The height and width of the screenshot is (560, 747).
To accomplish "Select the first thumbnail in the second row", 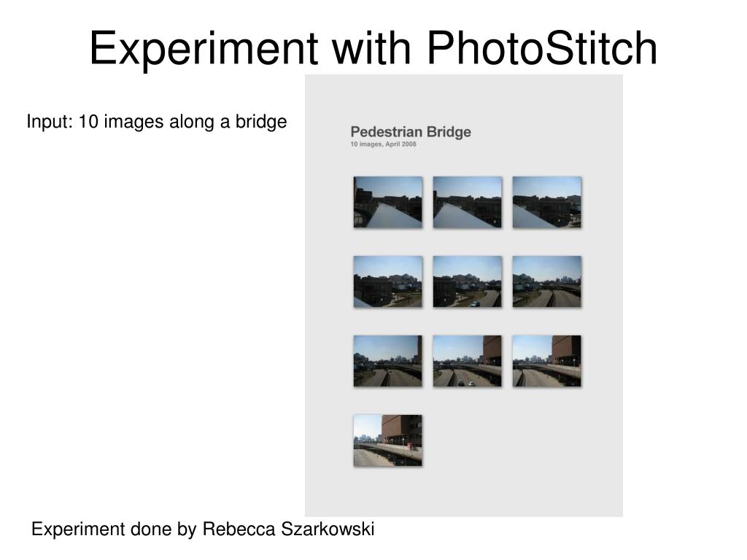I will (x=388, y=281).
